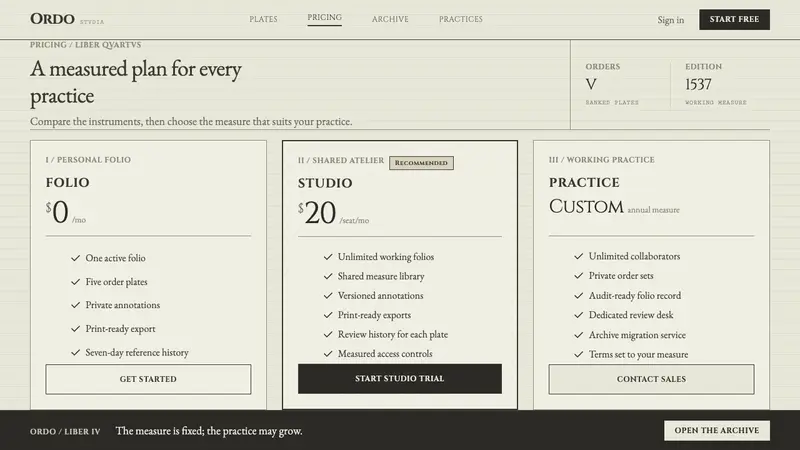Click the 'A measured plan for every practice' heading

[136, 83]
